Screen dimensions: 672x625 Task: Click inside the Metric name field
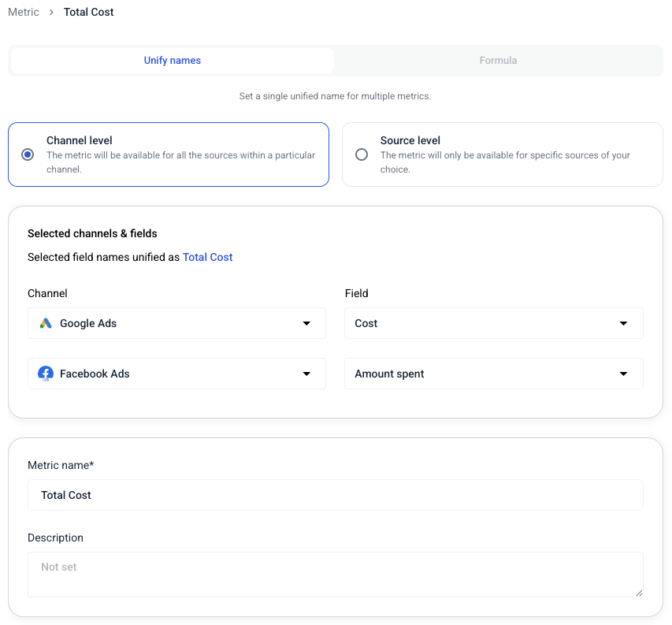[336, 495]
